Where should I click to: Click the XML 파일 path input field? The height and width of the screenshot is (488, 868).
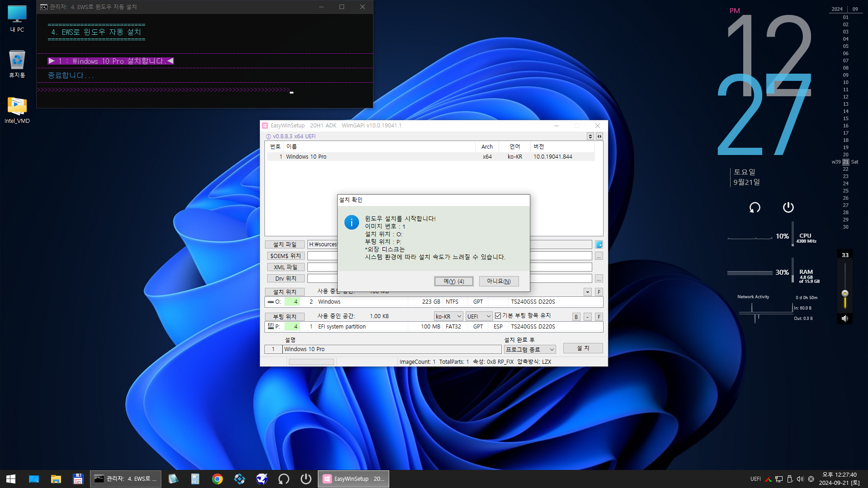pyautogui.click(x=449, y=267)
